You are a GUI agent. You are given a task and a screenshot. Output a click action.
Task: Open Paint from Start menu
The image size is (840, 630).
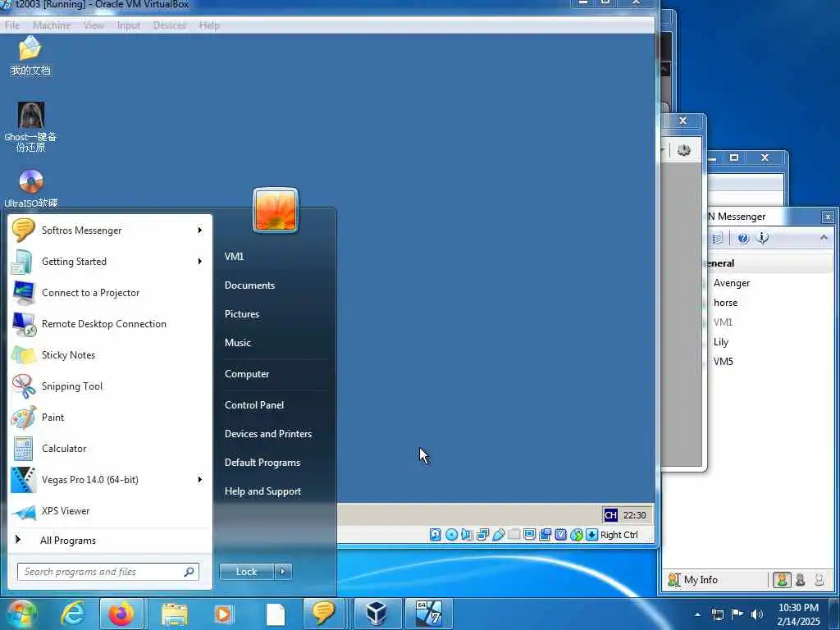pos(110,418)
